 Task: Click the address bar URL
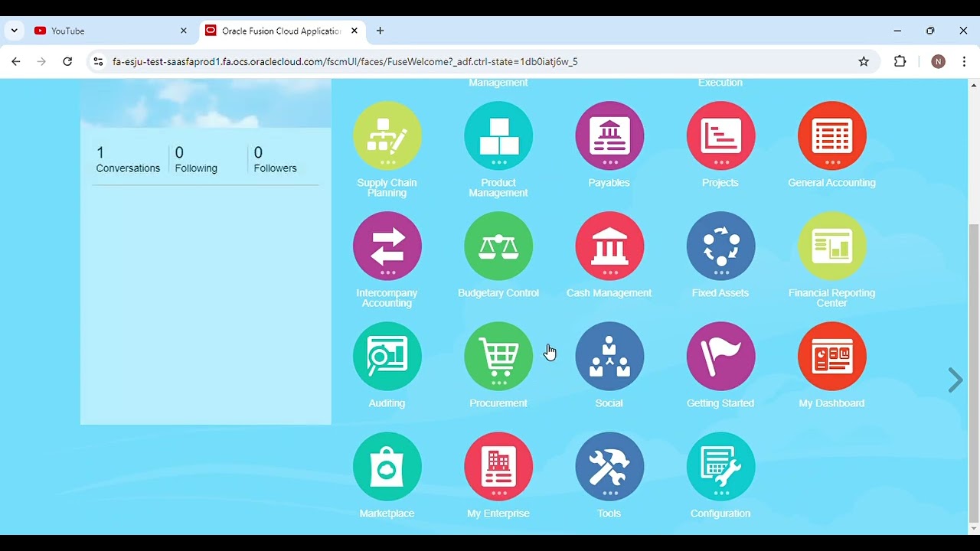pyautogui.click(x=345, y=62)
